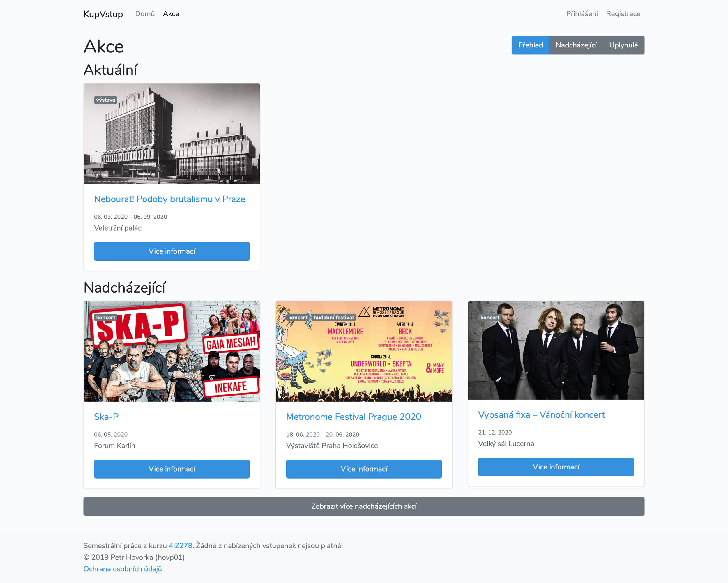Click Více informací for the brutalism exhibition
The width and height of the screenshot is (728, 583).
coord(172,251)
